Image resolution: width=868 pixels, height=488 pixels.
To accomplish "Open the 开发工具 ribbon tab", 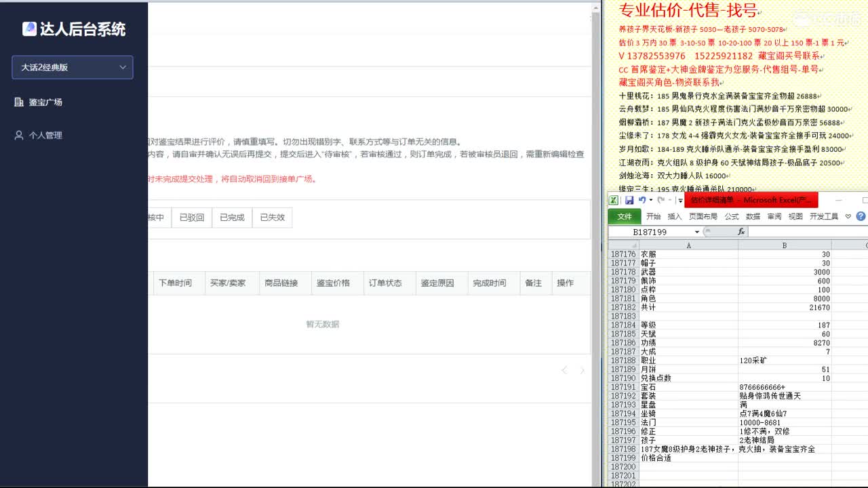I will tap(824, 216).
